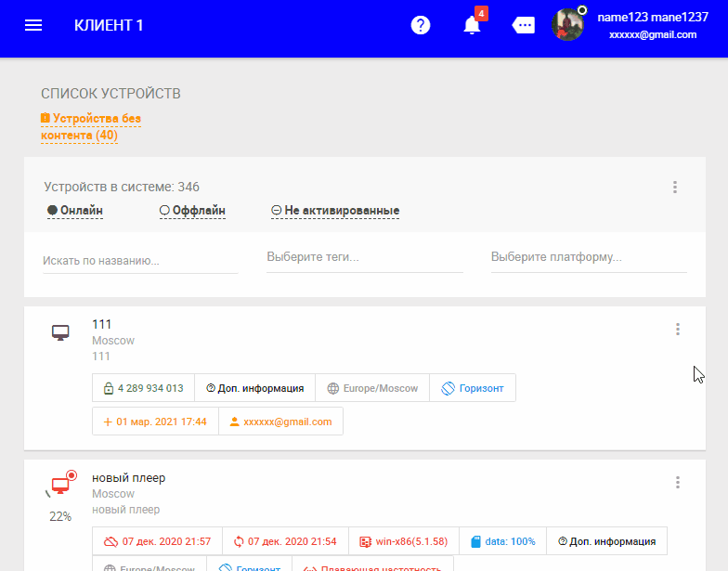Toggle the Оффлайн status filter
The image size is (728, 571).
point(192,211)
